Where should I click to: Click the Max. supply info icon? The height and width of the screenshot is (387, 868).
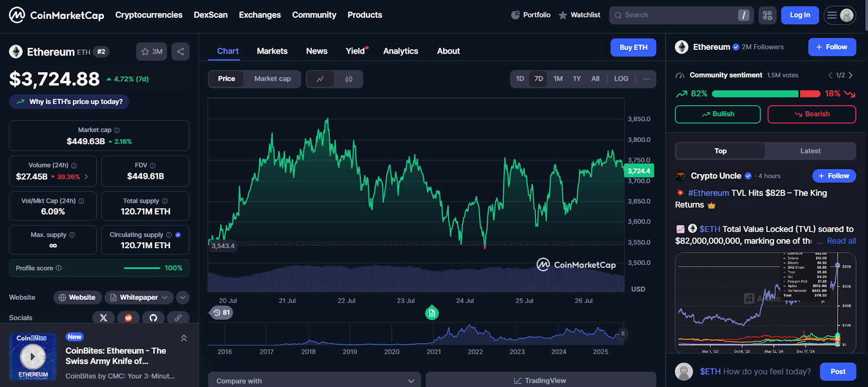pos(72,235)
